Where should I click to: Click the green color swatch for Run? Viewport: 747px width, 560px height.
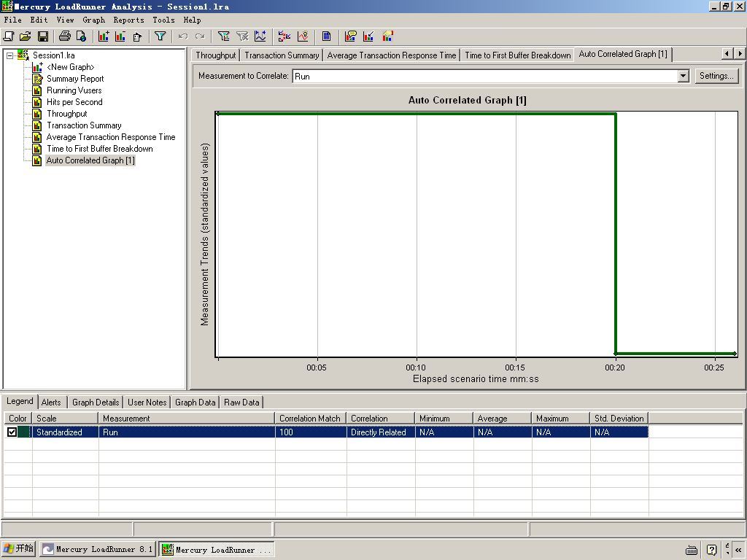24,432
